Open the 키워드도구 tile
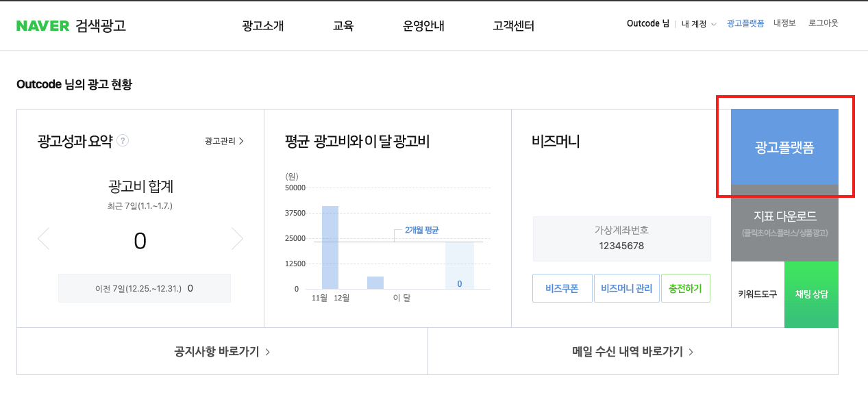Viewport: 868px width, 397px height. [x=757, y=294]
